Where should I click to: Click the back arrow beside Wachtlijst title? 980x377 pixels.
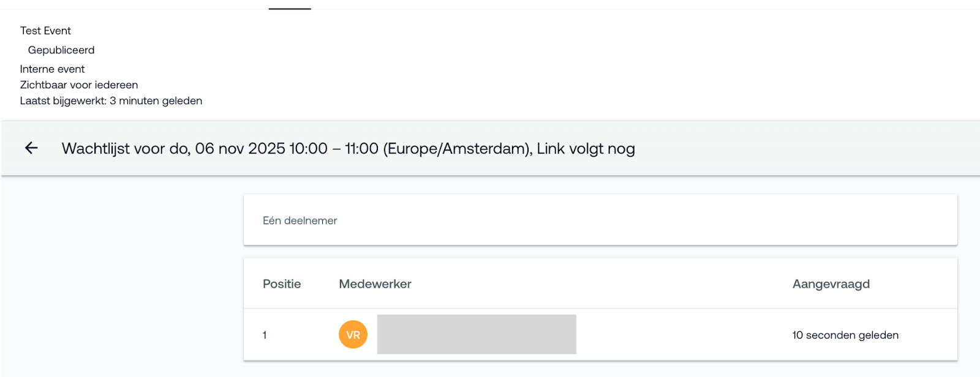pos(31,148)
